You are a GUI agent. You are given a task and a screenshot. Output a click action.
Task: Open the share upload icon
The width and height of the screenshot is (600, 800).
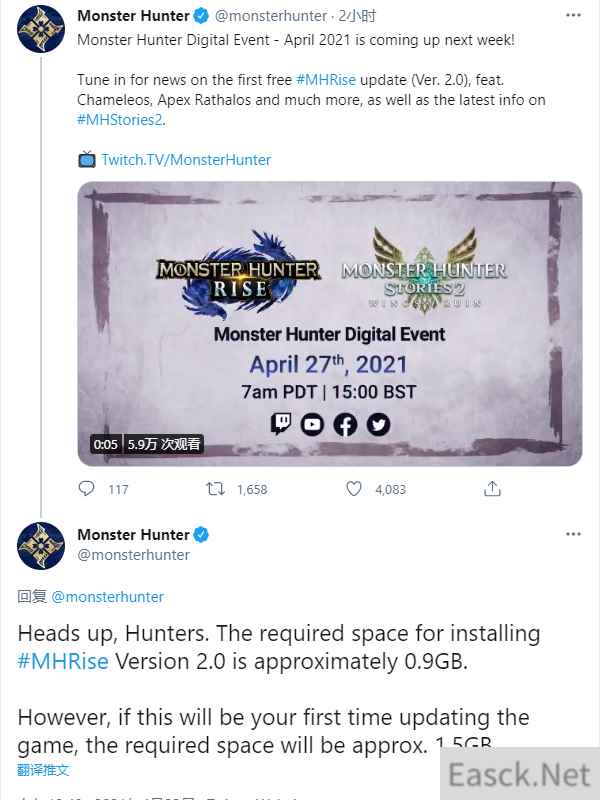click(x=492, y=489)
